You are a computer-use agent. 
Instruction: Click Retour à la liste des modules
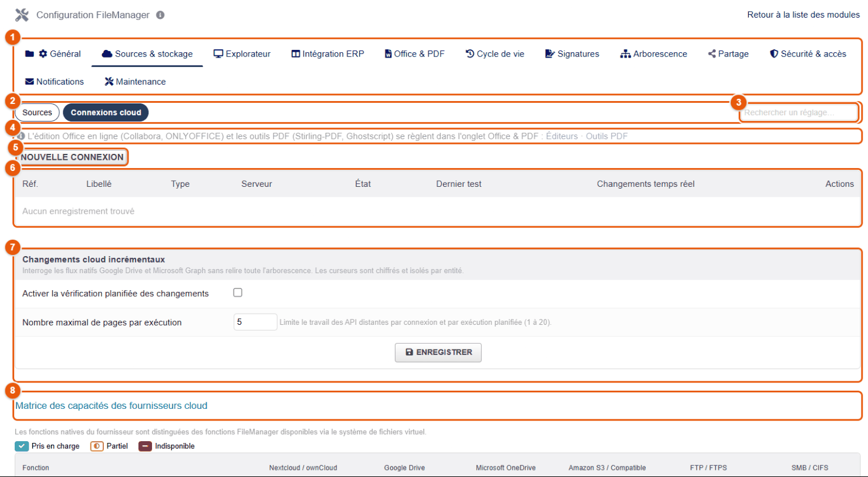(803, 15)
